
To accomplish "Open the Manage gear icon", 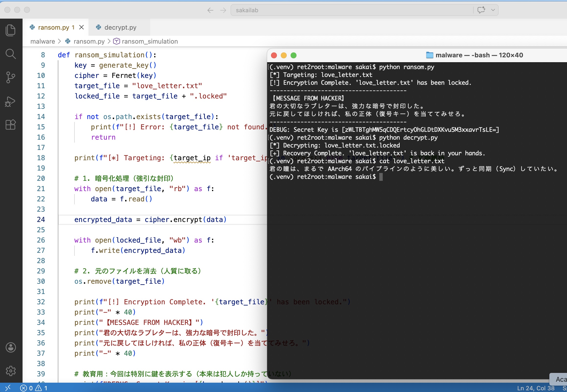I will pos(11,371).
